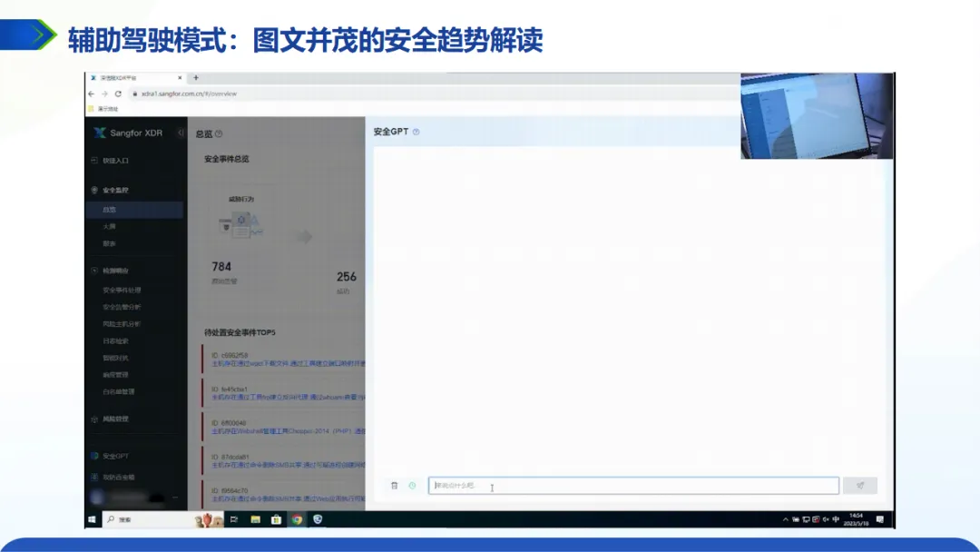Open 安全事件处理 in the sidebar
980x552 pixels.
[x=122, y=290]
